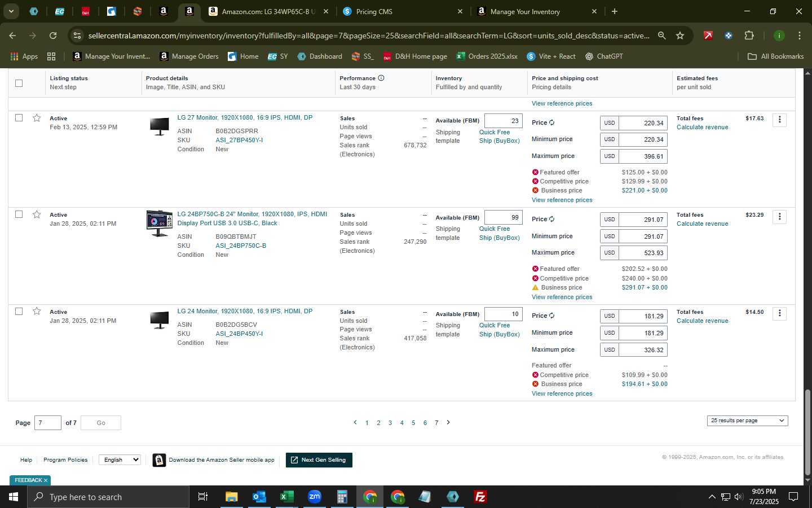Go to previous results page arrow

pyautogui.click(x=355, y=422)
